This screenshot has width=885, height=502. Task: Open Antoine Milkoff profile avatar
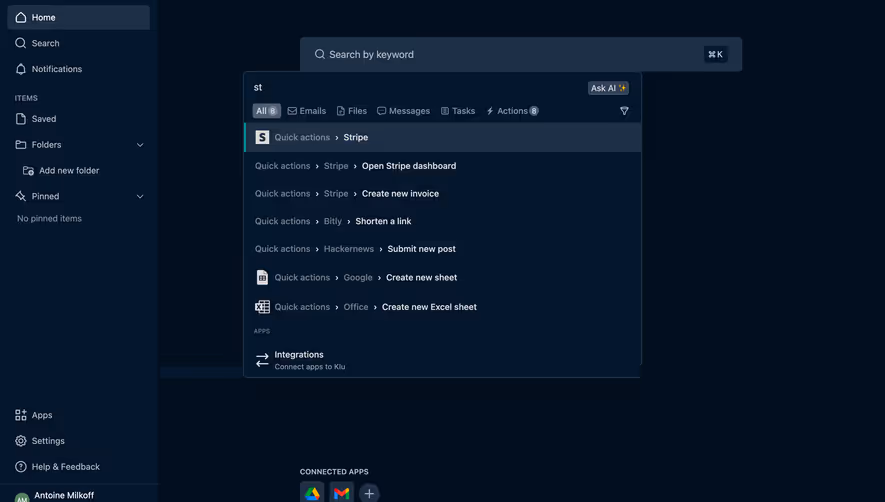[x=21, y=497]
